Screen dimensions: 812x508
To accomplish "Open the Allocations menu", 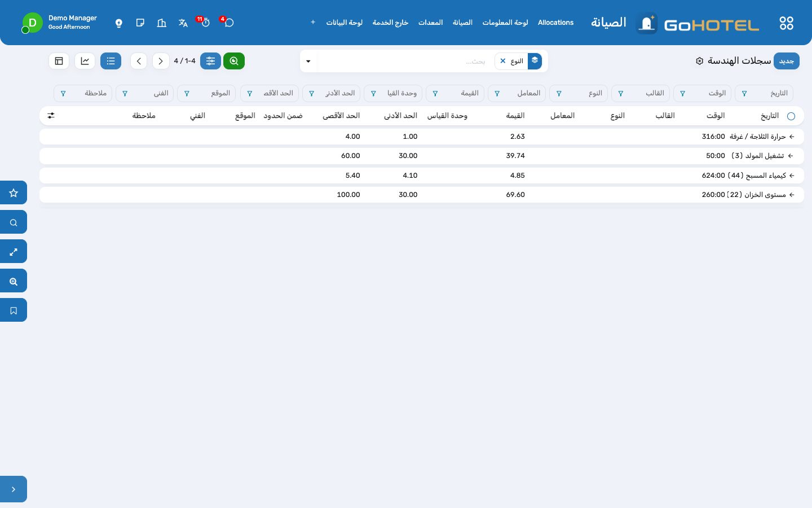I will 555,23.
